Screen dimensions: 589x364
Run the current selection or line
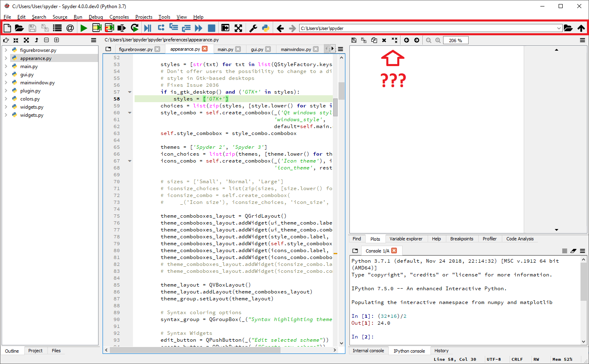pyautogui.click(x=122, y=28)
